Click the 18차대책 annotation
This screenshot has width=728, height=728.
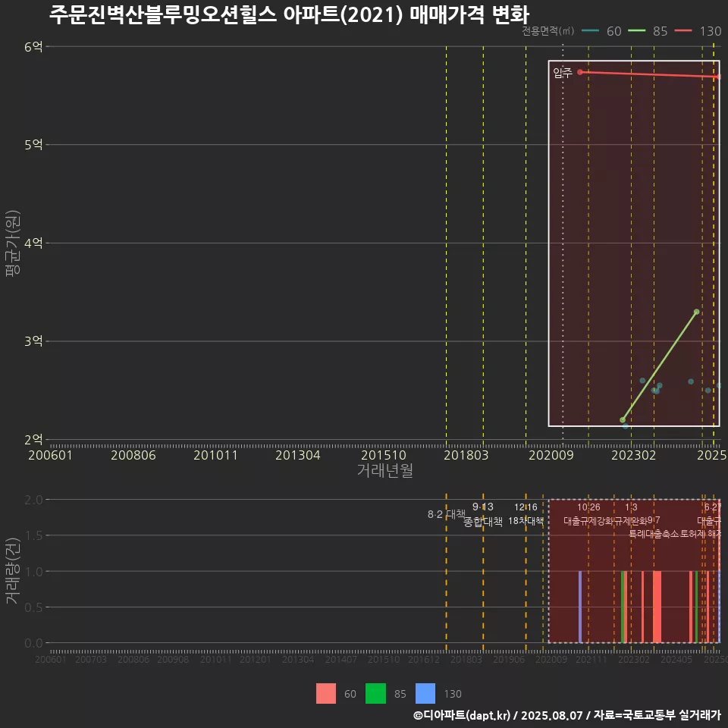[x=526, y=521]
